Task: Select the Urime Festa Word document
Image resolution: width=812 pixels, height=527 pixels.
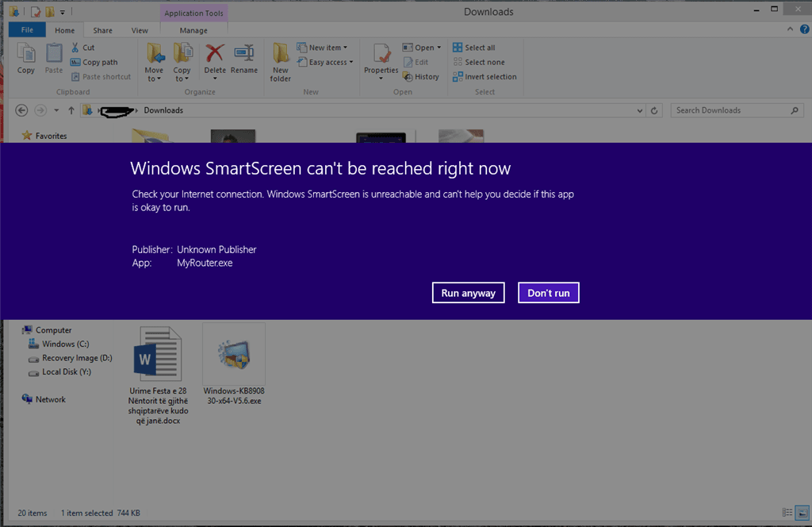Action: click(158, 375)
